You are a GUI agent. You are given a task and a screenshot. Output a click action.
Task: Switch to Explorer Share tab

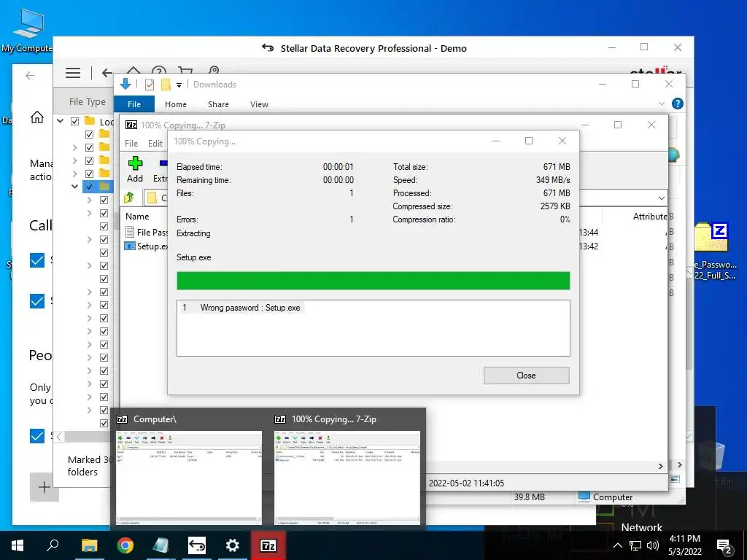[x=218, y=104]
